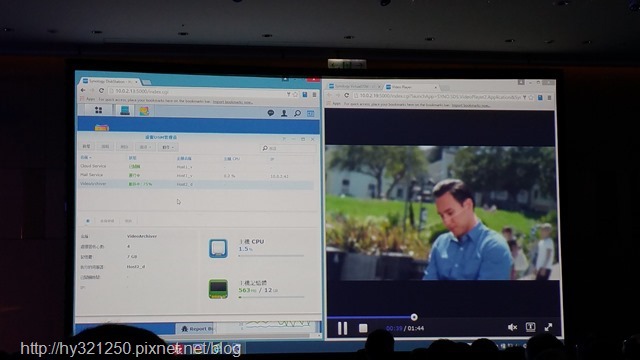Click the blue extension icon in left browser

304,94
